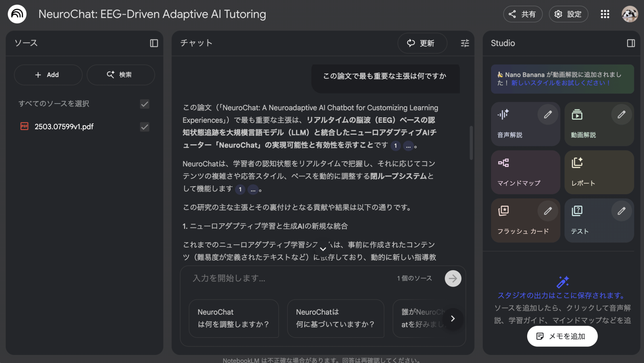Toggle すべてのソースを選択 checkbox
This screenshot has width=644, height=363.
(145, 104)
